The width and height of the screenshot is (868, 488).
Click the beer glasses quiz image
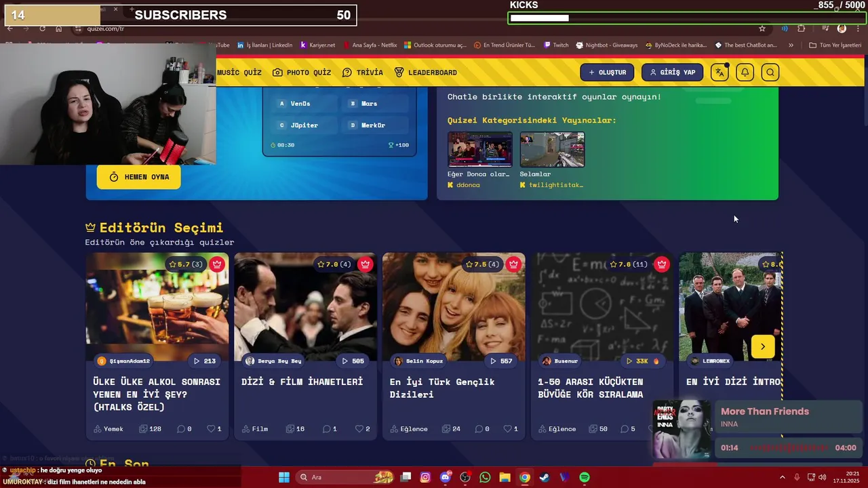(157, 307)
